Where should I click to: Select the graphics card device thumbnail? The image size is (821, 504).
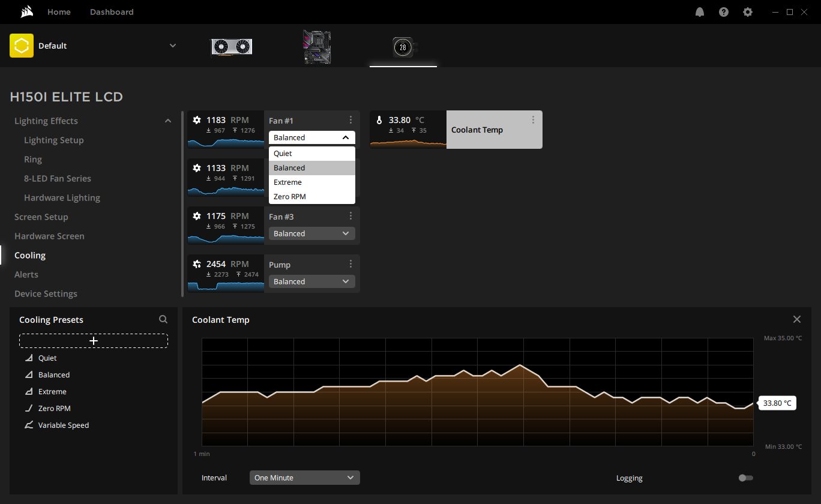(232, 47)
